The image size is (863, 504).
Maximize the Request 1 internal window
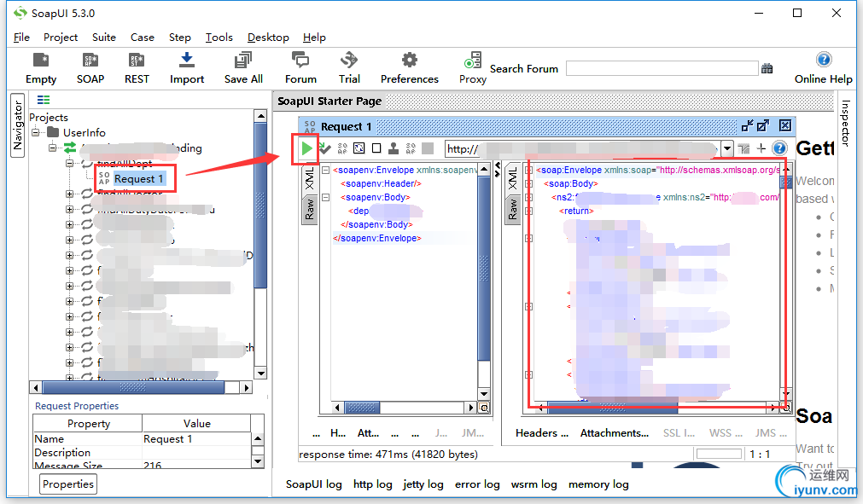coord(763,126)
